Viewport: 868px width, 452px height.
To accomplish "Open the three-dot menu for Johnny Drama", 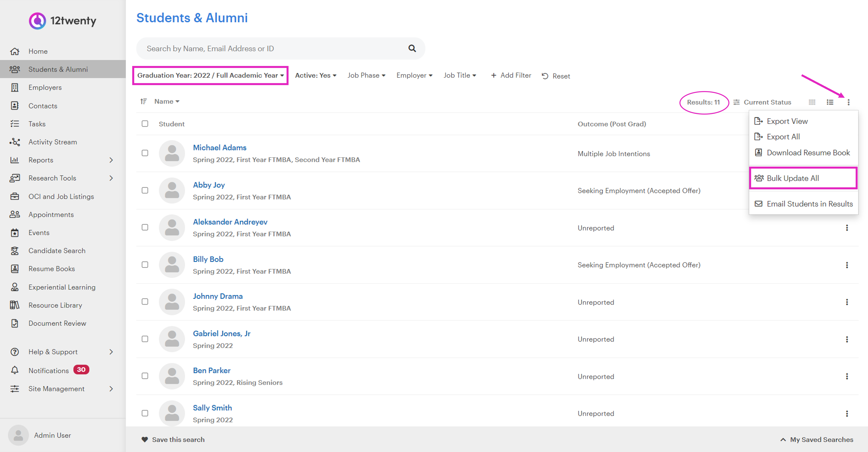I will pyautogui.click(x=847, y=302).
